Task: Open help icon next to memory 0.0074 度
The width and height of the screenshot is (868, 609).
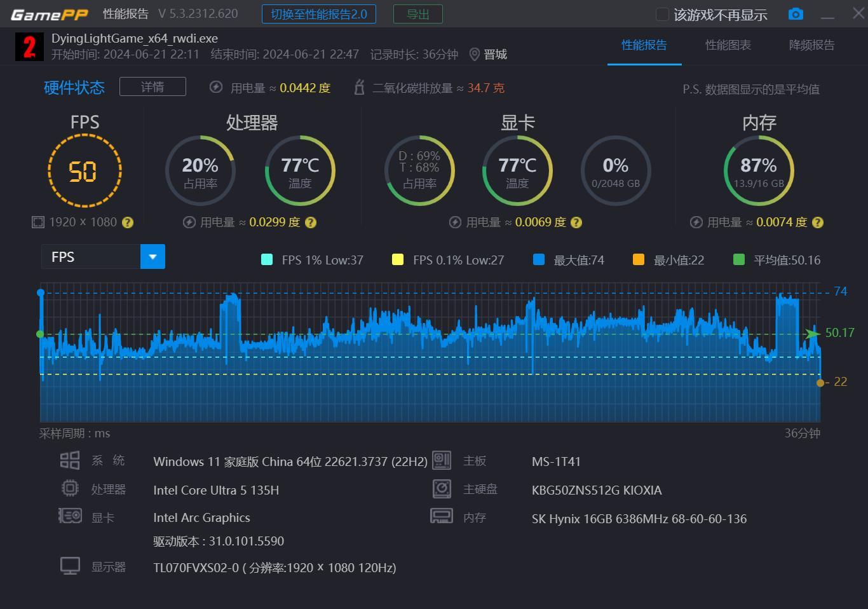Action: tap(818, 222)
